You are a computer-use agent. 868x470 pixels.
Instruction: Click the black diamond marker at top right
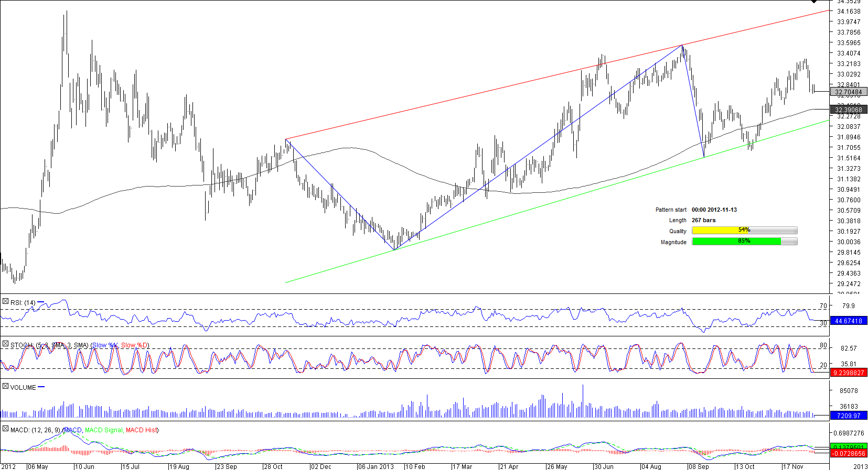(814, 2)
